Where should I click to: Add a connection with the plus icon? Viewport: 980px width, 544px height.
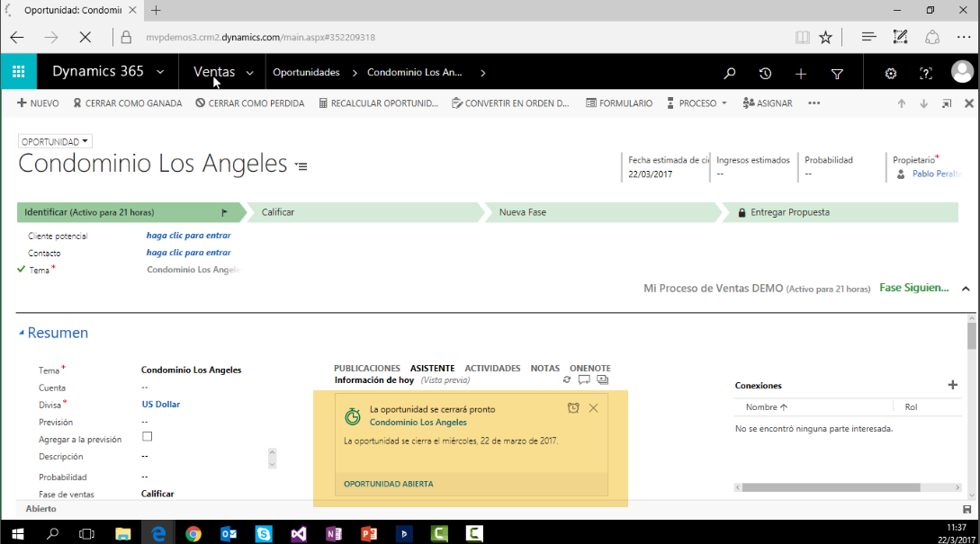[953, 385]
